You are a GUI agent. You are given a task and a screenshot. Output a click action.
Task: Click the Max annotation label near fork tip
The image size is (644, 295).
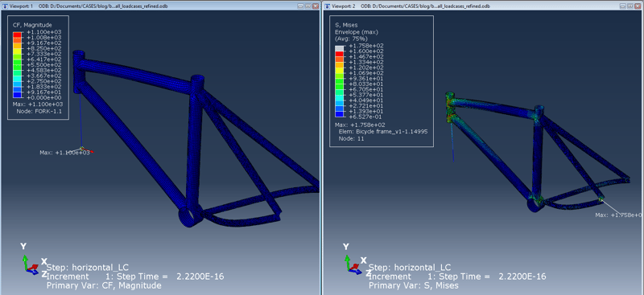(64, 153)
